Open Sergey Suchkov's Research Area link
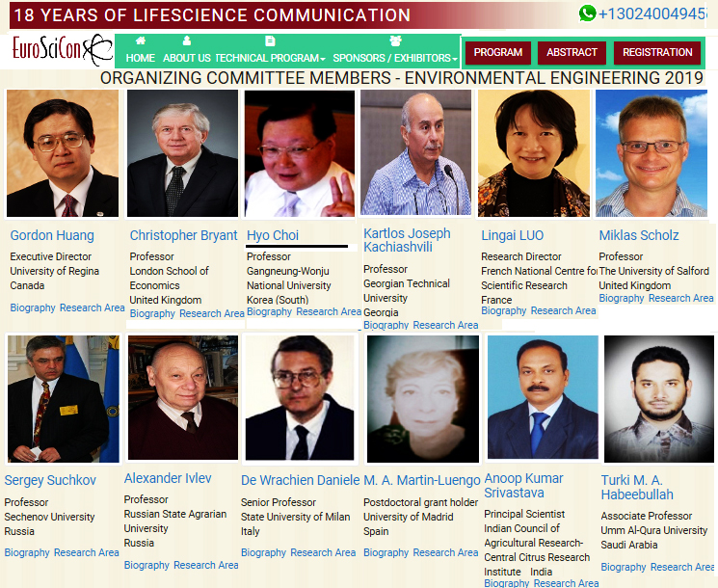The image size is (718, 588). point(86,552)
